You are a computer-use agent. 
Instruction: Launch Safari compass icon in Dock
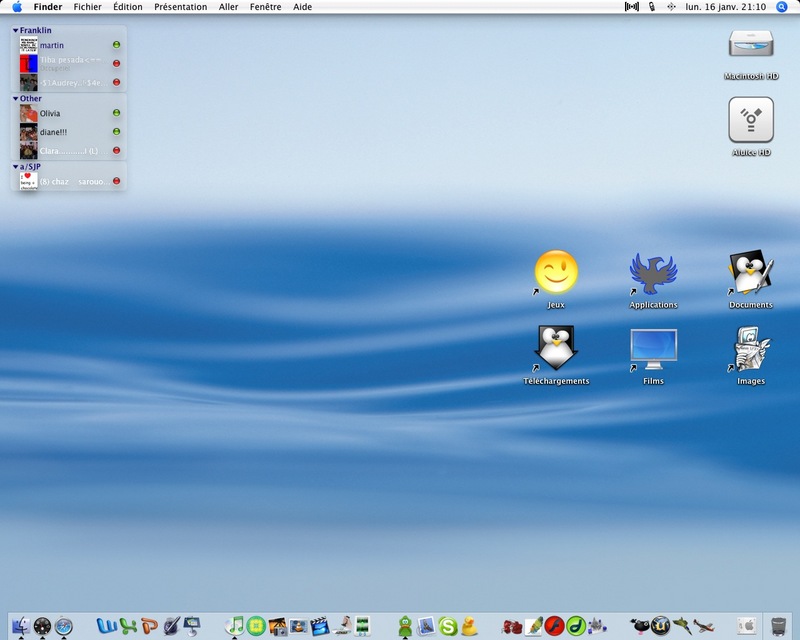[x=64, y=626]
